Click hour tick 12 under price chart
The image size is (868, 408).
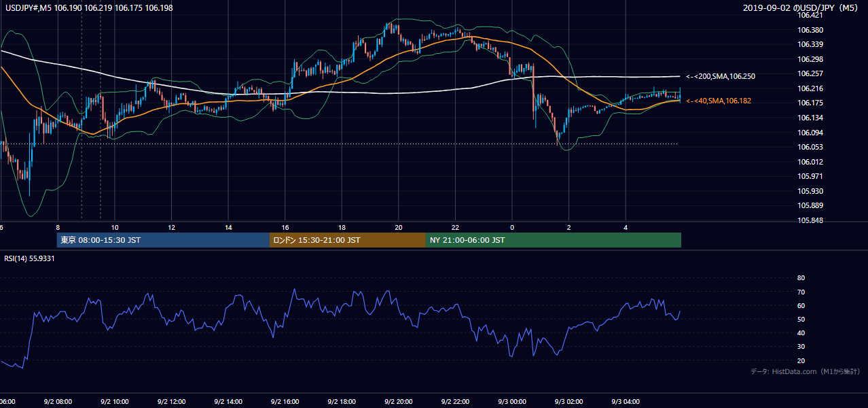coord(172,228)
